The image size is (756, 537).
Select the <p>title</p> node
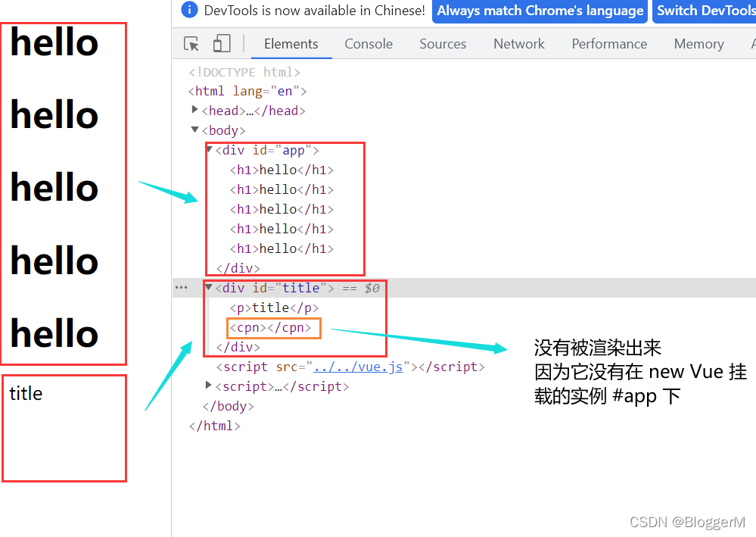pyautogui.click(x=274, y=308)
